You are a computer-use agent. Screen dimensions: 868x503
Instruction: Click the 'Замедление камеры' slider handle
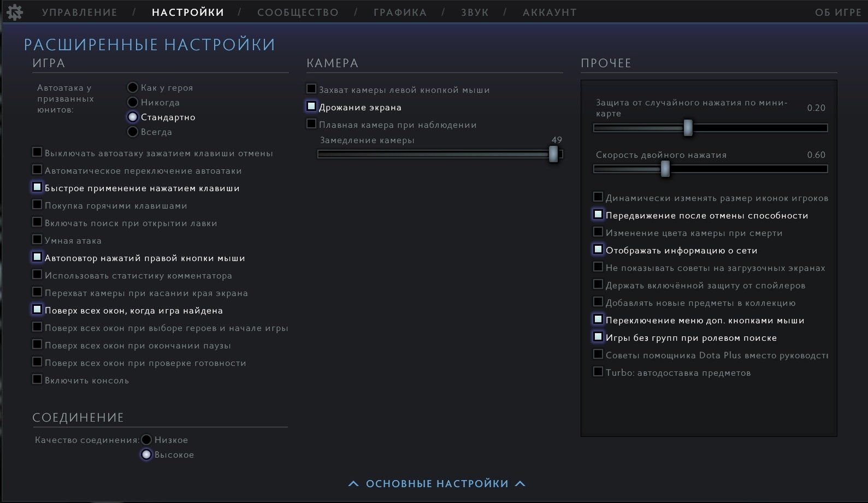[x=553, y=154]
